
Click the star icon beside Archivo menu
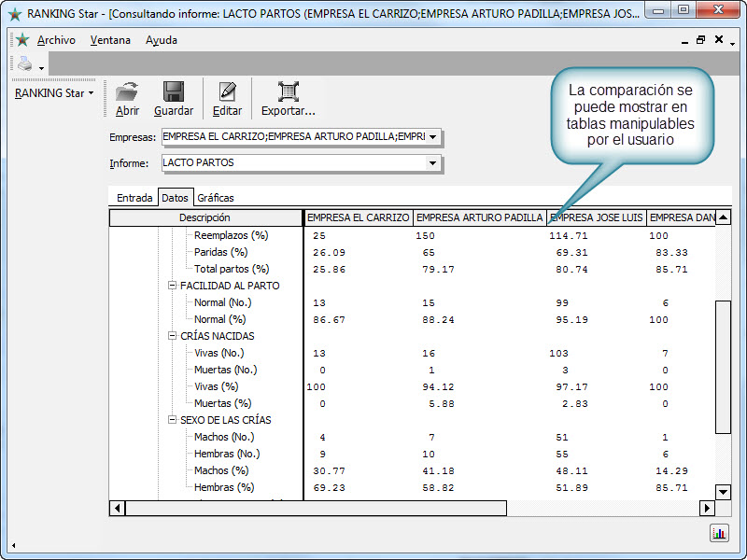(22, 40)
